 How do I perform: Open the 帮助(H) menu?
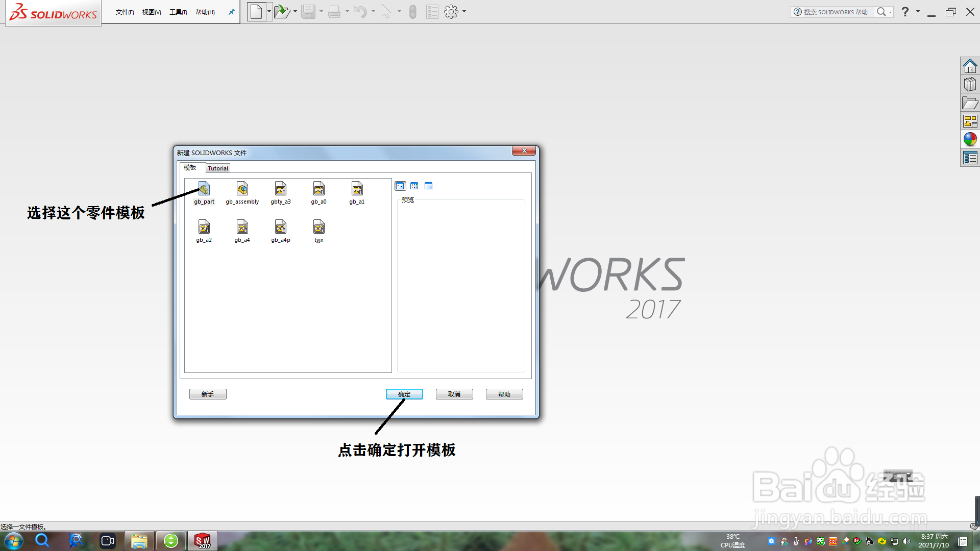click(x=205, y=12)
